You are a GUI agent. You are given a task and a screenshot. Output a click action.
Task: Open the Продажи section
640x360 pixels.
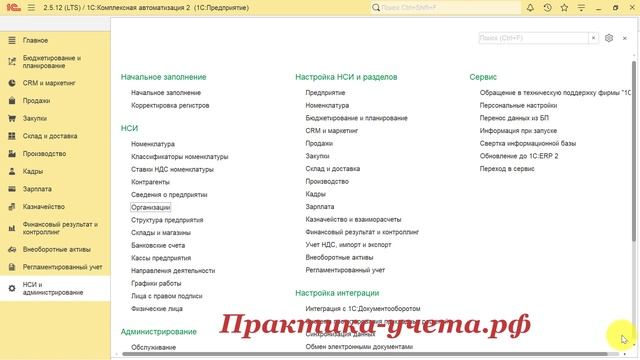(x=36, y=100)
